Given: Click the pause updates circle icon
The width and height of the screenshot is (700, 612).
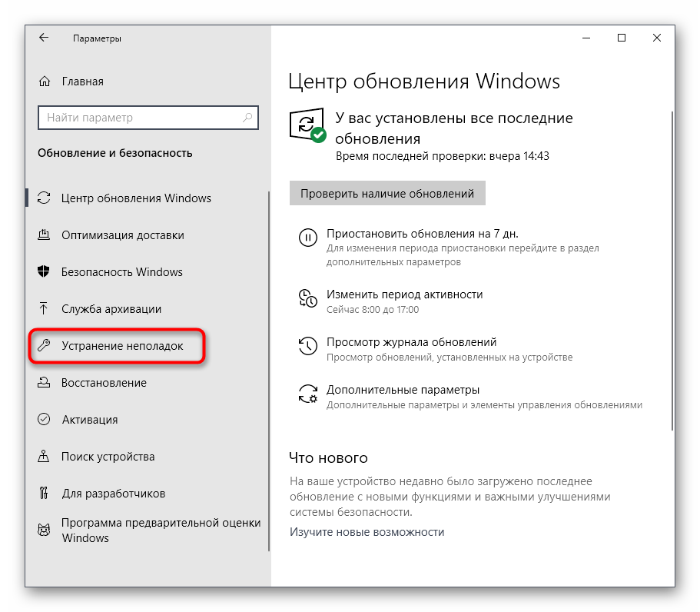Looking at the screenshot, I should (308, 238).
